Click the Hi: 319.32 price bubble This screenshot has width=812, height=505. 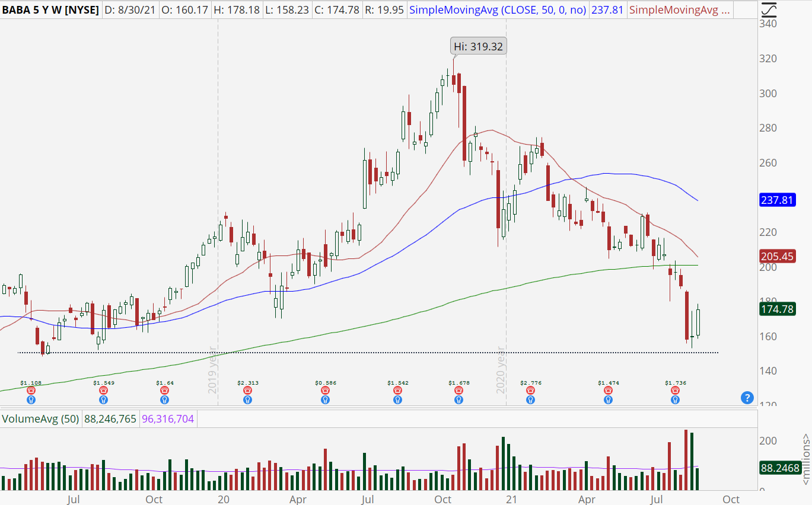479,46
